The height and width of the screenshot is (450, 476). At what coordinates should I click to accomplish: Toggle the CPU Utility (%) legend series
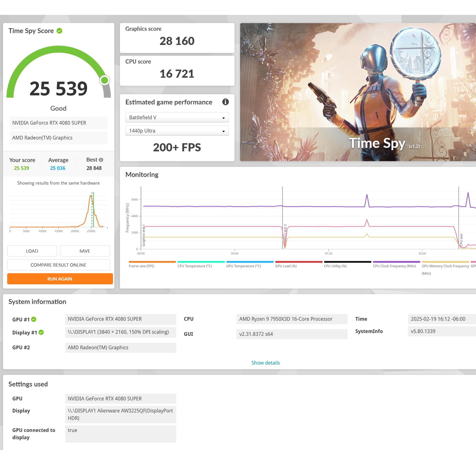point(348,264)
